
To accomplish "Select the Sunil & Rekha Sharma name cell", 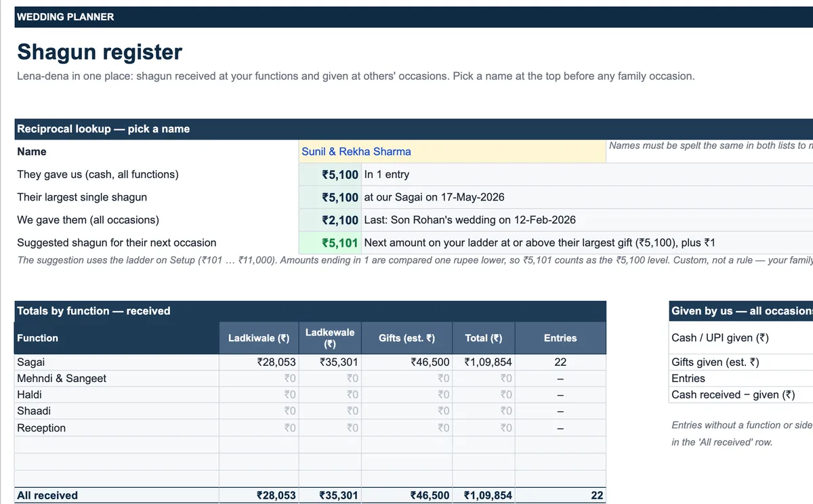I will click(x=452, y=152).
